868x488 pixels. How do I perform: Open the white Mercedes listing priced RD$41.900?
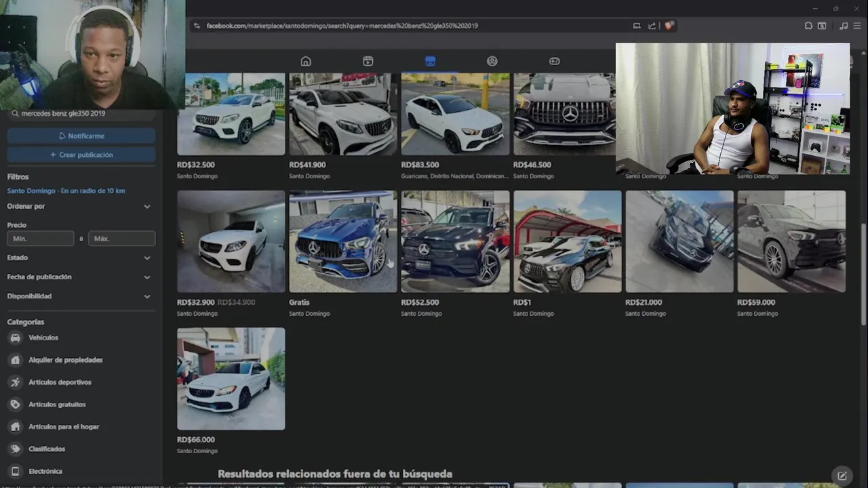[343, 114]
